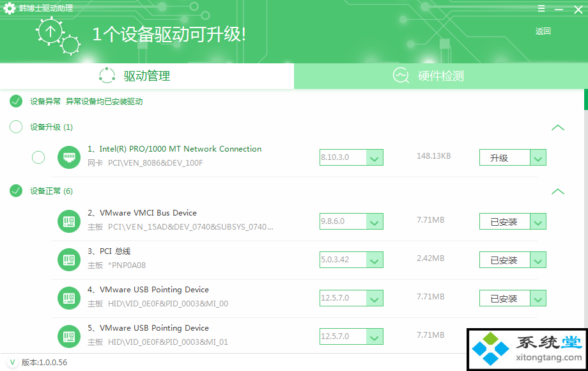588x371 pixels.
Task: Open 已安装 dropdown arrow for PCI 总线
Action: (x=538, y=260)
